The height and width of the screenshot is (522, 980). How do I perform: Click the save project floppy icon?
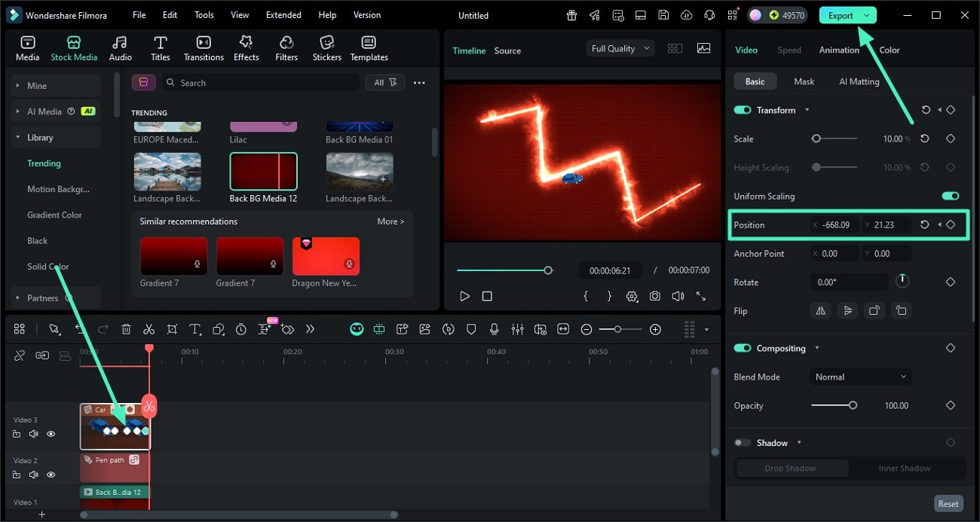(663, 14)
